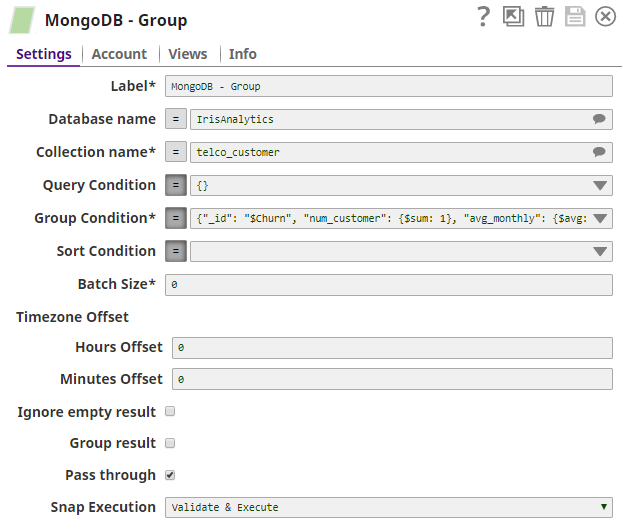
Task: Toggle expression button for Group Condition
Action: point(176,218)
